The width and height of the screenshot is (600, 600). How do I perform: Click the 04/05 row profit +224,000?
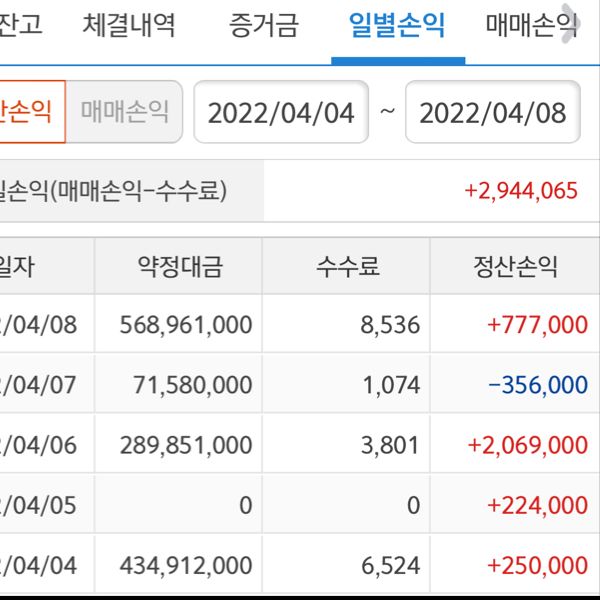537,505
